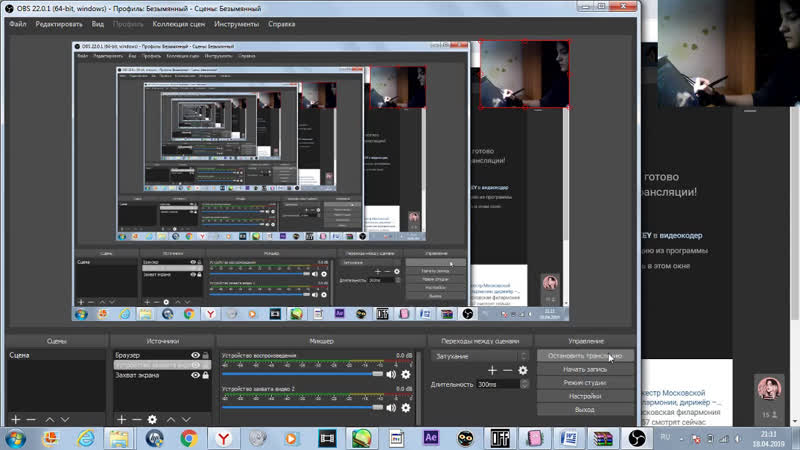The height and width of the screenshot is (450, 800).
Task: Open the Вид menu
Action: click(97, 24)
